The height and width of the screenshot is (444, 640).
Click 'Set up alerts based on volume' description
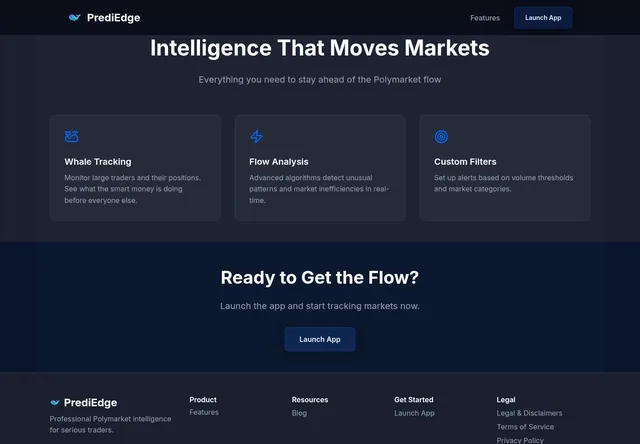tap(504, 183)
